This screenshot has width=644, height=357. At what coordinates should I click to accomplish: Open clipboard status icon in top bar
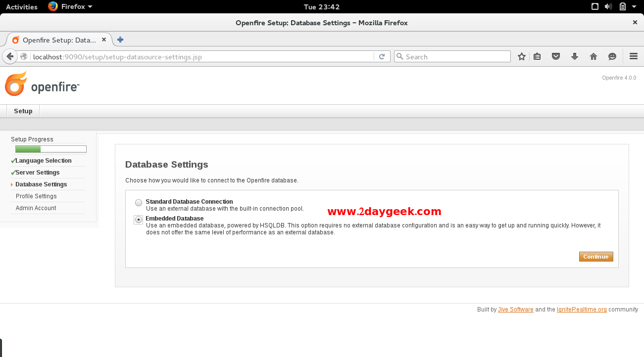(623, 7)
